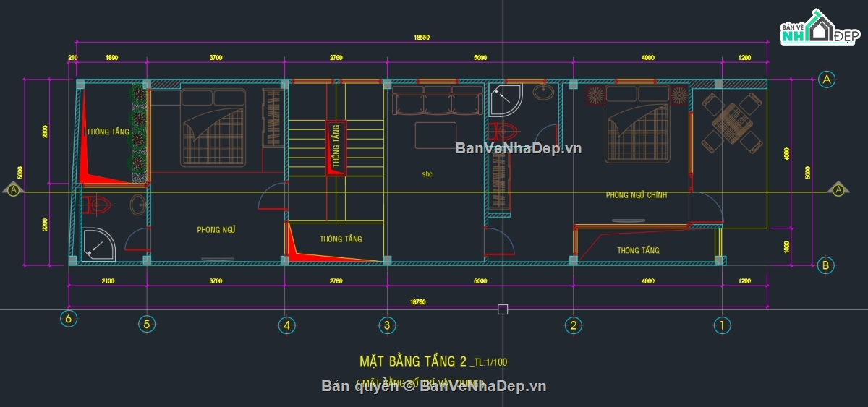Select the PHÒNG NGỦ room label
The image size is (868, 407).
tap(216, 230)
